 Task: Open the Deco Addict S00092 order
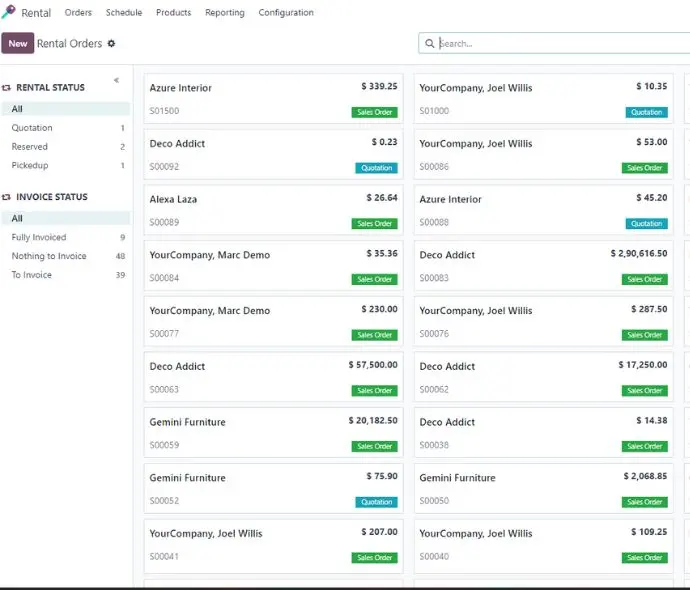pyautogui.click(x=273, y=154)
